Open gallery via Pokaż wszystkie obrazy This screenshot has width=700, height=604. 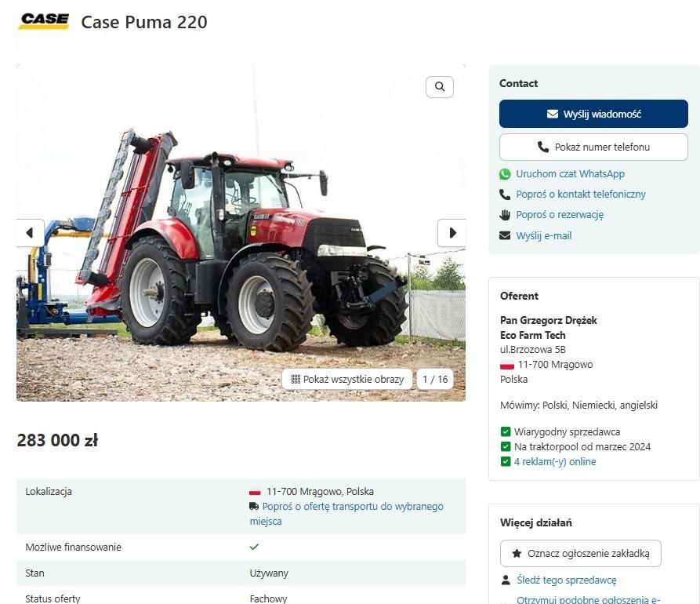[x=347, y=380]
